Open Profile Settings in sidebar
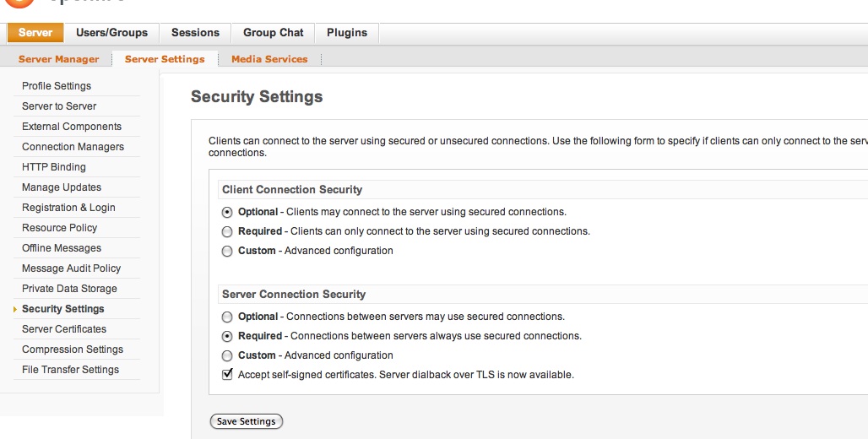 pos(57,86)
